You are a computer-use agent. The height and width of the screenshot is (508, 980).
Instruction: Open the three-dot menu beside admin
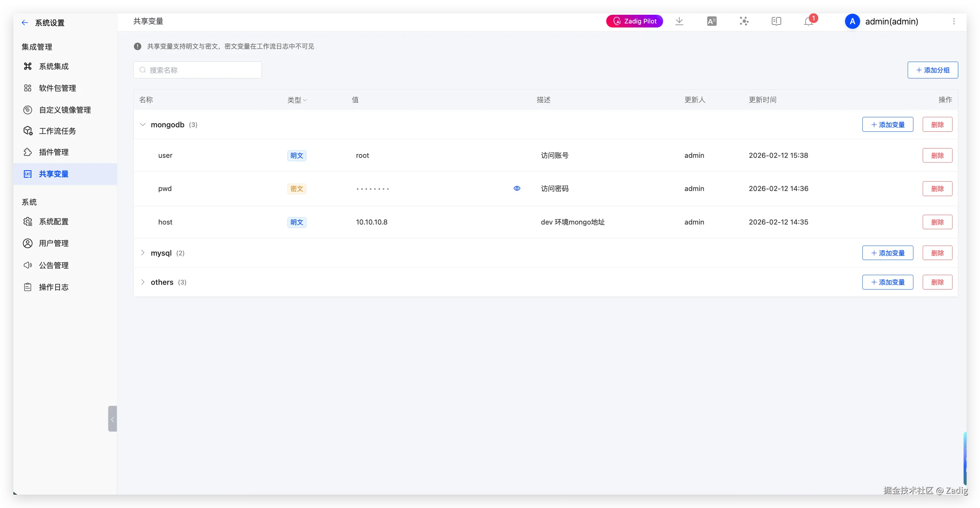pyautogui.click(x=954, y=21)
